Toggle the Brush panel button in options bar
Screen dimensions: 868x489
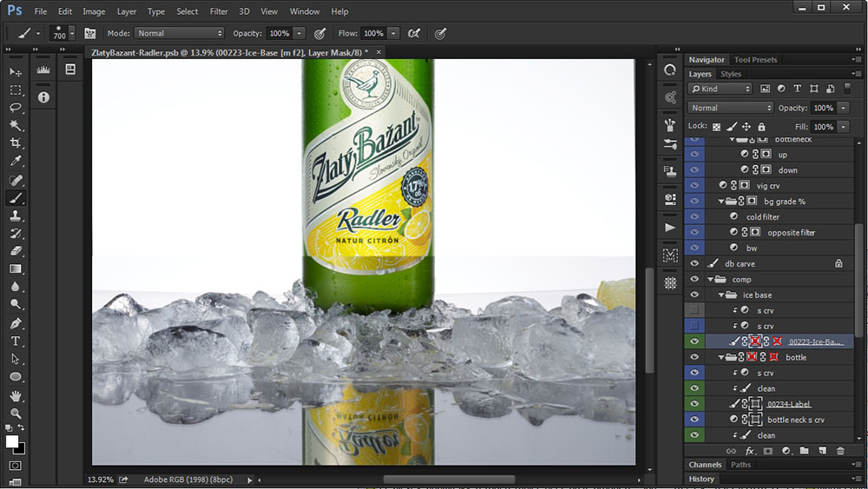click(x=89, y=34)
